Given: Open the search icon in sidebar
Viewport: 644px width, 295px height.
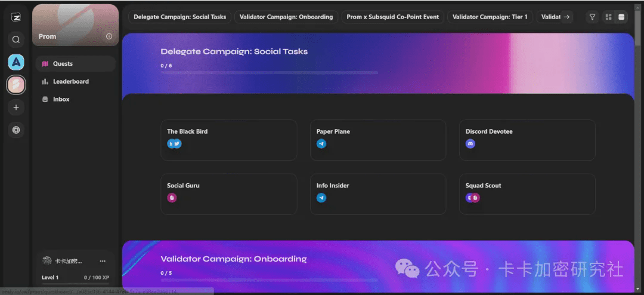Looking at the screenshot, I should coord(16,39).
